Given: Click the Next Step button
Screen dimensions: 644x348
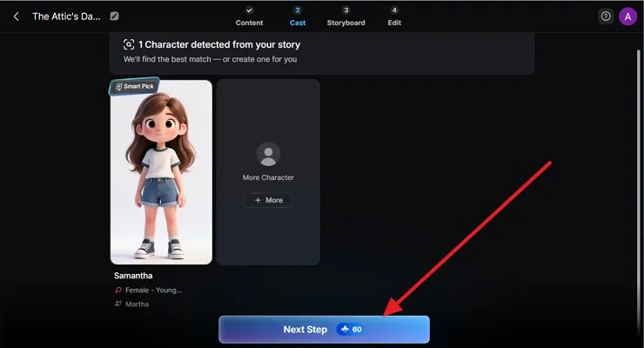Looking at the screenshot, I should coord(324,330).
